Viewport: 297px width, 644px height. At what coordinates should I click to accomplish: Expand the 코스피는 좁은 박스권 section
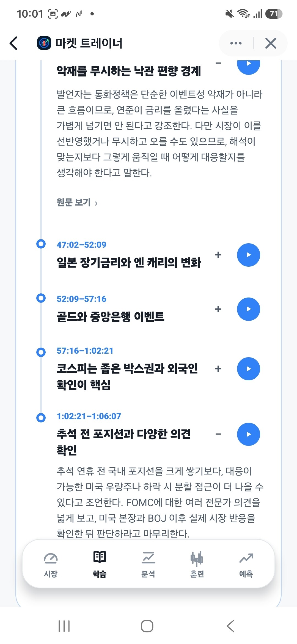click(218, 369)
